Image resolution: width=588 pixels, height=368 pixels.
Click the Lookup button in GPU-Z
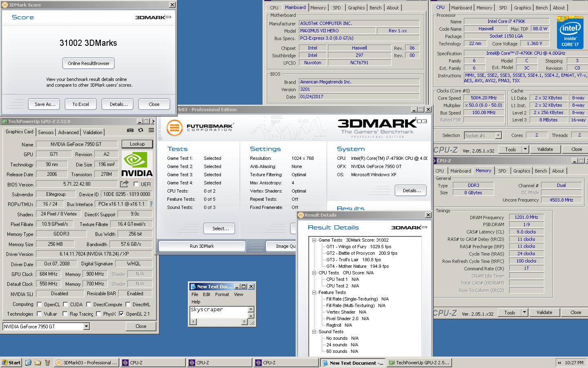click(137, 144)
